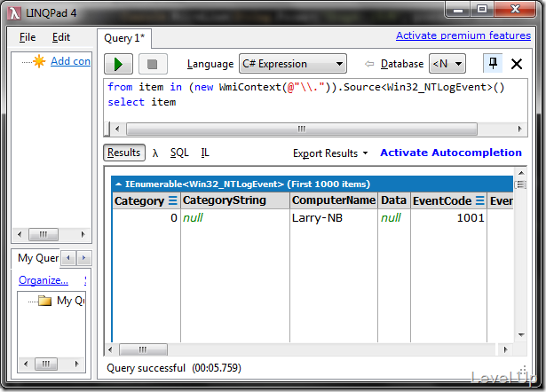546x392 pixels.
Task: Click My Queries tree item
Action: point(71,301)
